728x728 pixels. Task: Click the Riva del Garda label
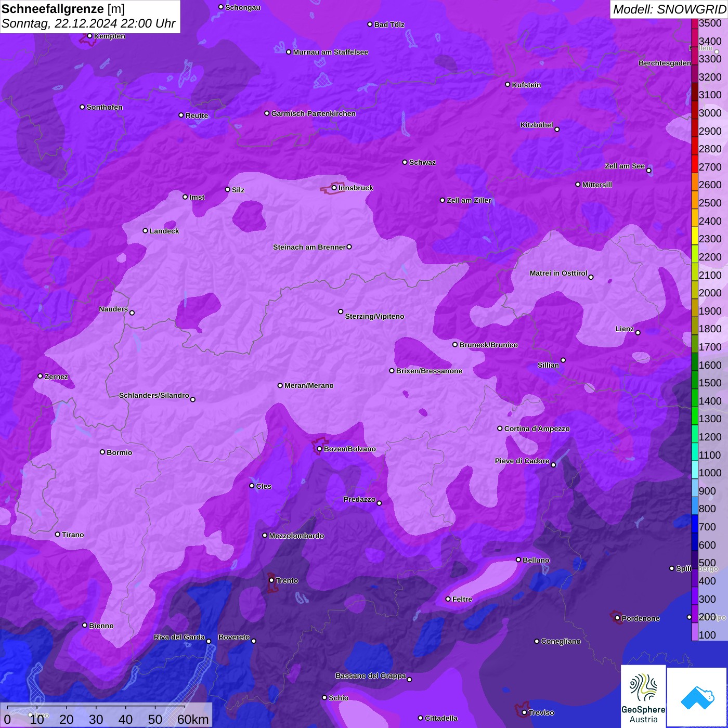[x=179, y=637]
